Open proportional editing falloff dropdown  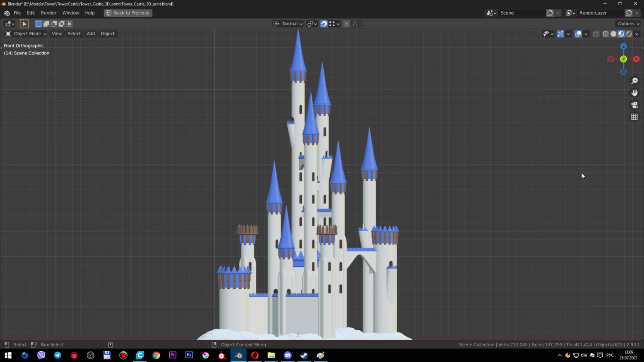tap(357, 24)
